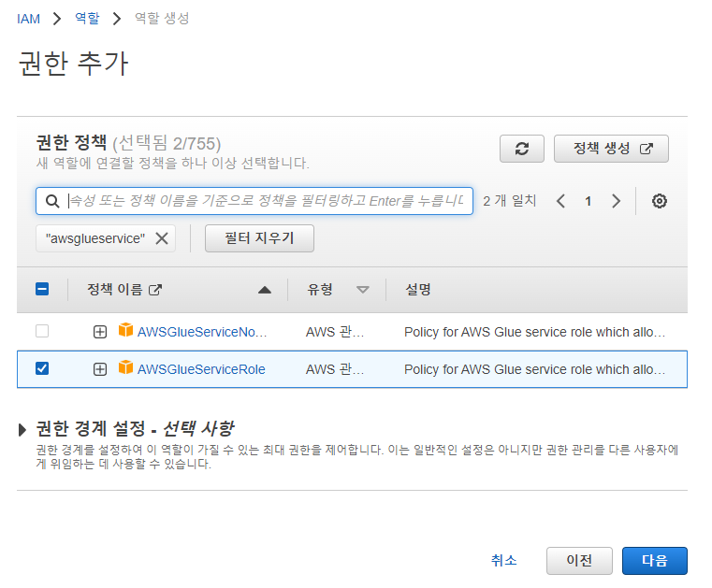Remove the "awsglueservice" filter tag

coord(162,238)
